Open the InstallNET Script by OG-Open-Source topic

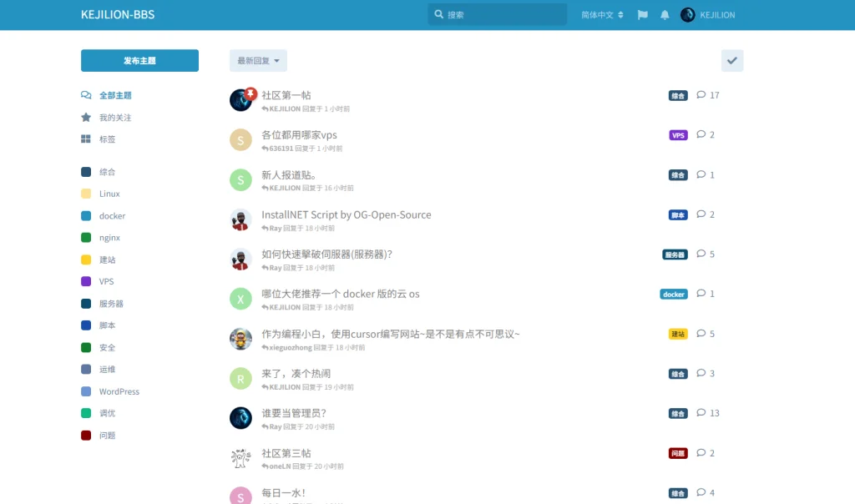coord(347,214)
